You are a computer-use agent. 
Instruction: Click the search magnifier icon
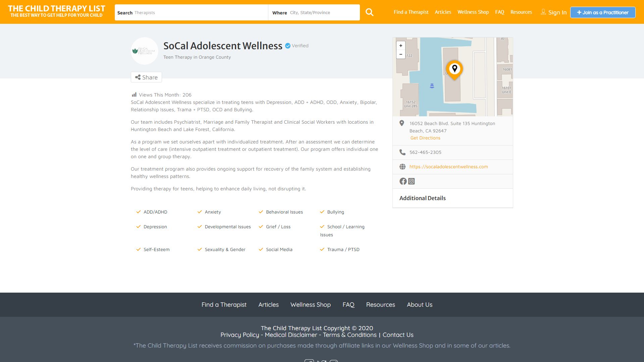(369, 12)
